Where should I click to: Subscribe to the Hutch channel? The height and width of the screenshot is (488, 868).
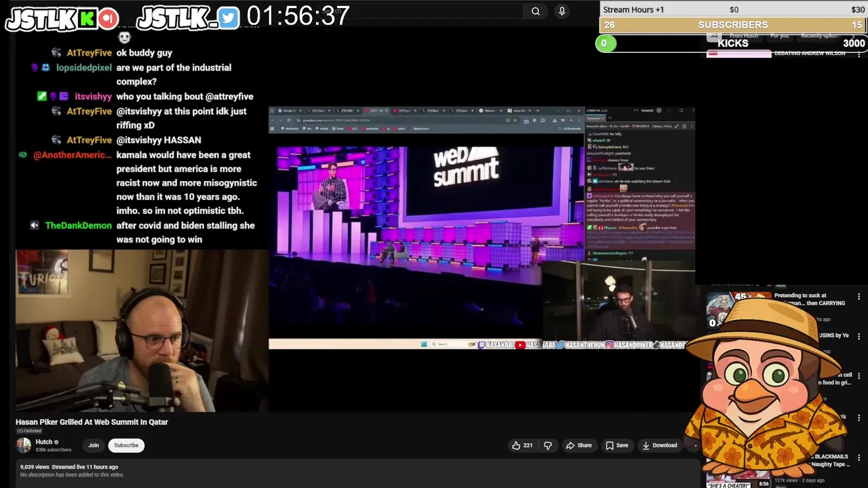point(126,445)
